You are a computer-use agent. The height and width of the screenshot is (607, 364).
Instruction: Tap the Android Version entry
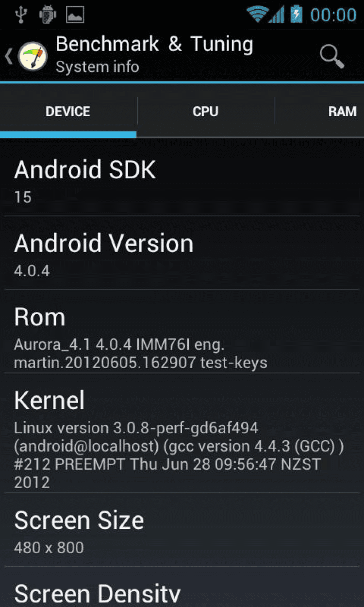click(x=182, y=253)
